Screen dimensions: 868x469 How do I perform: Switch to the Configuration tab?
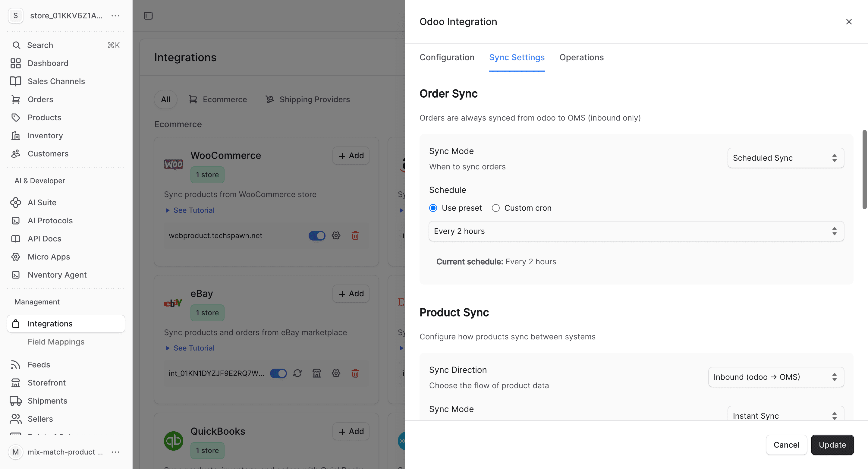point(447,57)
